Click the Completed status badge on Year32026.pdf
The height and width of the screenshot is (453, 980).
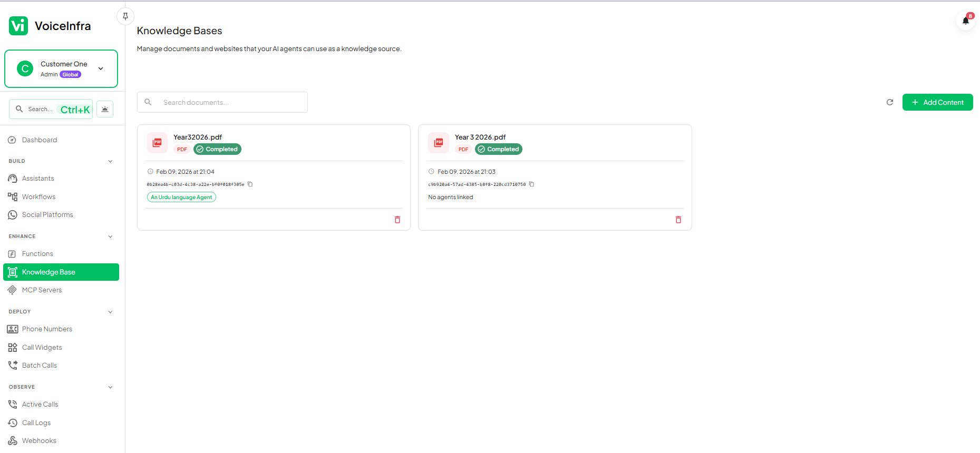(x=217, y=150)
